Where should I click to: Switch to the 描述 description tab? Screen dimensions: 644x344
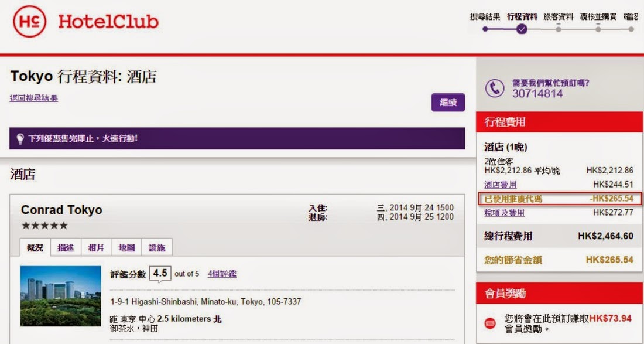(66, 247)
